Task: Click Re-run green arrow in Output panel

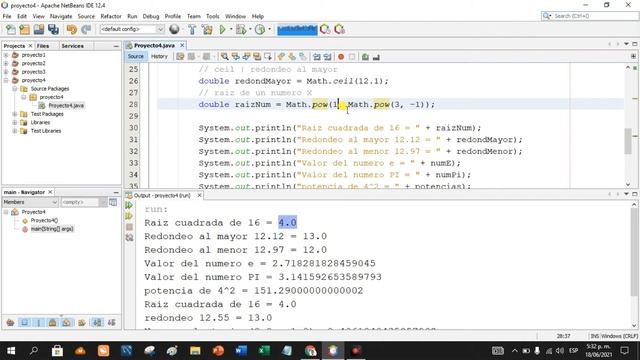Action: [x=129, y=205]
